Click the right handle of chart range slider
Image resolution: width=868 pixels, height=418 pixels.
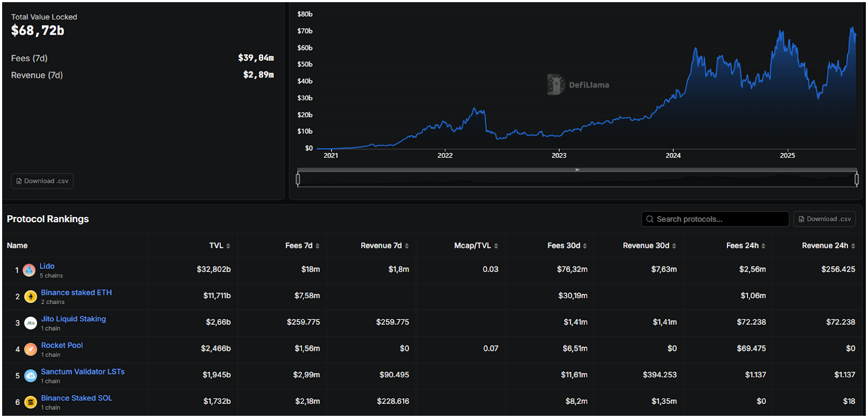pos(857,178)
